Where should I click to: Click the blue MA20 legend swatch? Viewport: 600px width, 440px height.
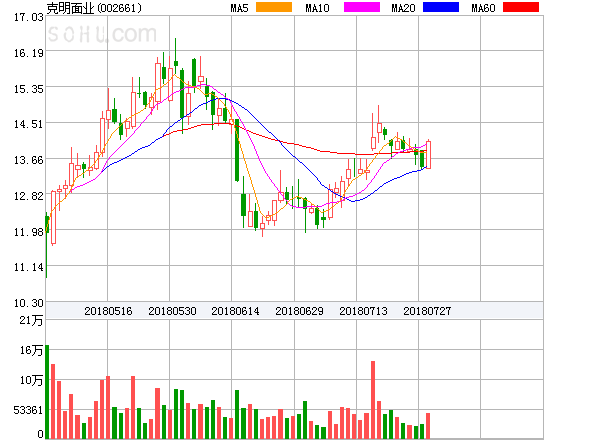pos(441,7)
